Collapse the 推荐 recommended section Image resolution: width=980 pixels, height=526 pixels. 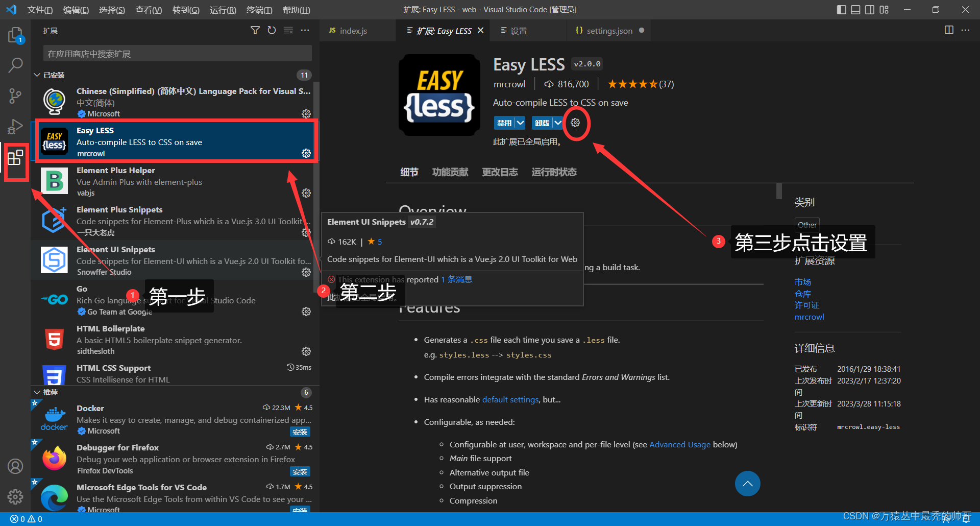tap(37, 392)
